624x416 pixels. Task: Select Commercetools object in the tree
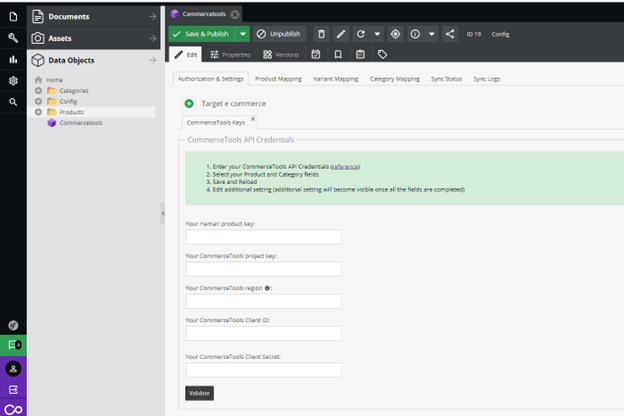(x=81, y=123)
